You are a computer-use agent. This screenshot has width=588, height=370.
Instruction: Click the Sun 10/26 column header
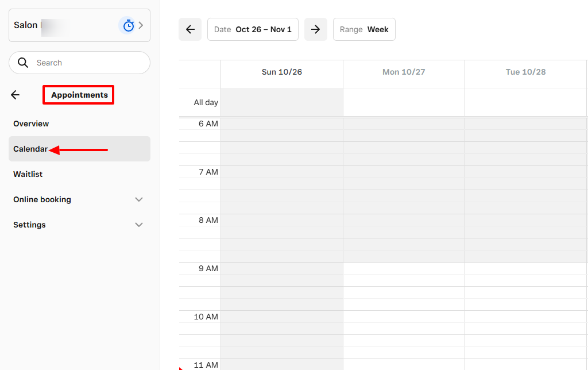pyautogui.click(x=281, y=72)
